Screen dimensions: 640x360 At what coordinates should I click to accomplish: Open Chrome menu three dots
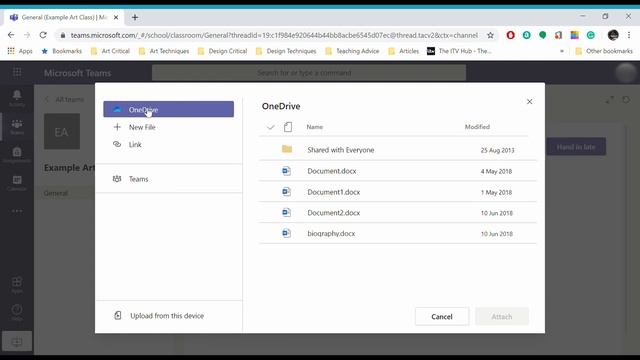click(629, 35)
